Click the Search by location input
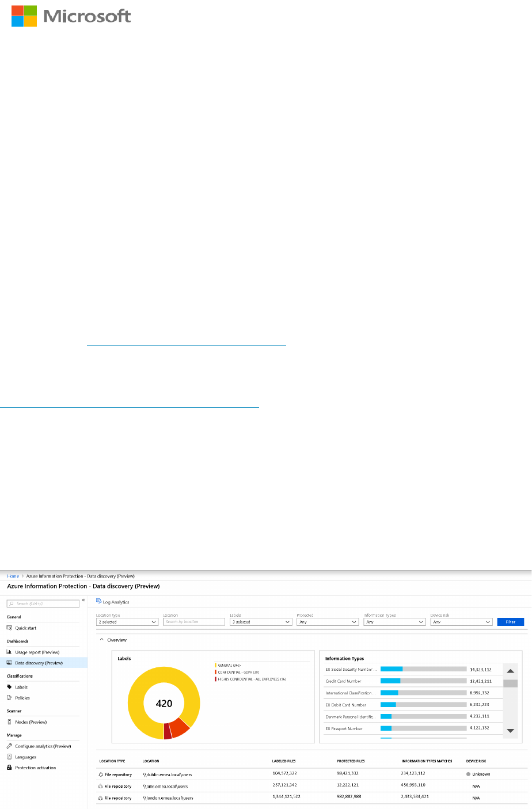Screen dimensions: 532x809 pyautogui.click(x=194, y=622)
